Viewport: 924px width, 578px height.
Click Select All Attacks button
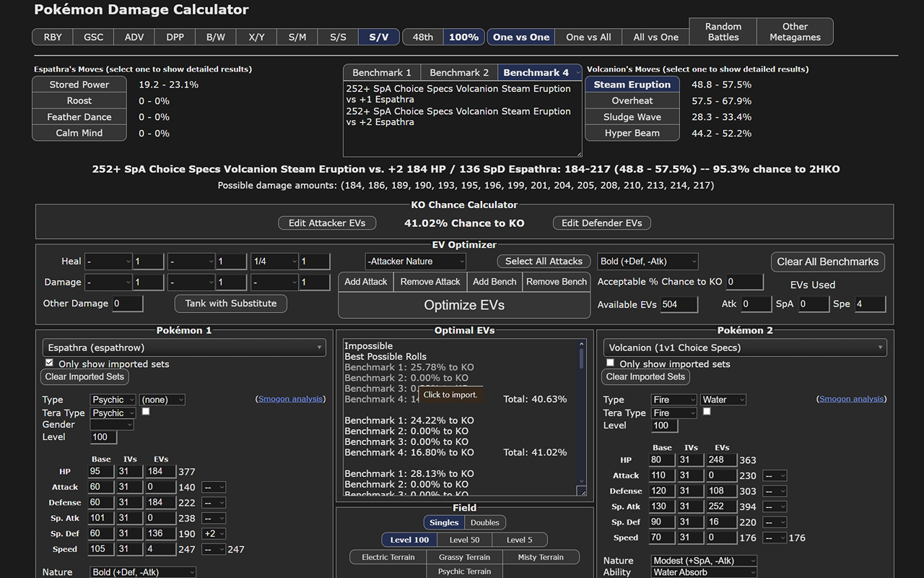point(544,262)
